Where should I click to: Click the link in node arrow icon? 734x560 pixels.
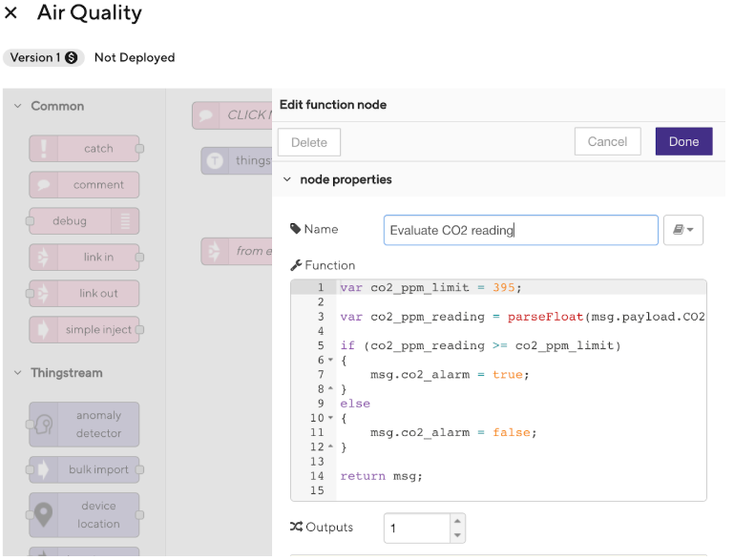(x=43, y=258)
